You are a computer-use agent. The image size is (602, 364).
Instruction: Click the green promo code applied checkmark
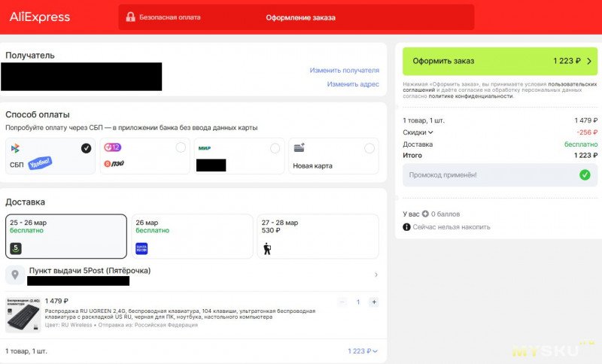point(585,175)
